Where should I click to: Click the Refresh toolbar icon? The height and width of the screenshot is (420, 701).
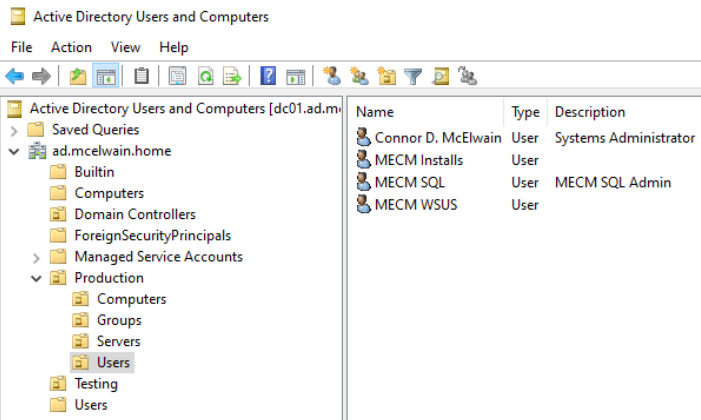pyautogui.click(x=205, y=76)
